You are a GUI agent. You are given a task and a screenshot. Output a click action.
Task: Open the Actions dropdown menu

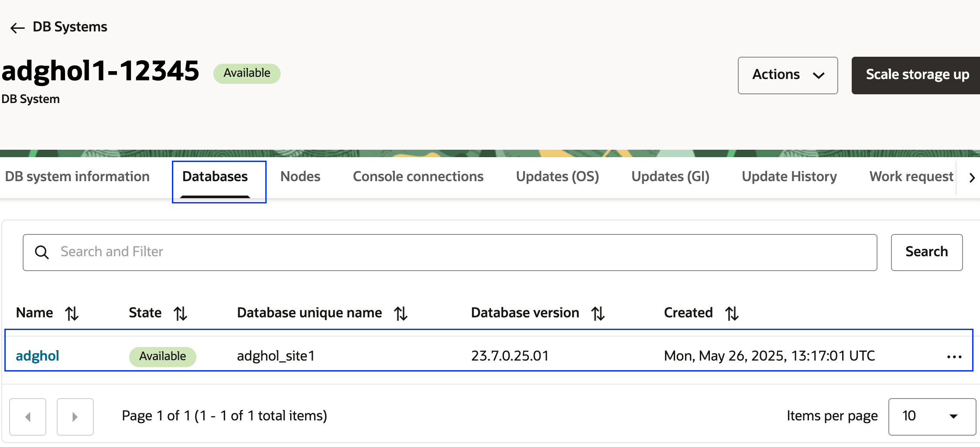pos(788,75)
